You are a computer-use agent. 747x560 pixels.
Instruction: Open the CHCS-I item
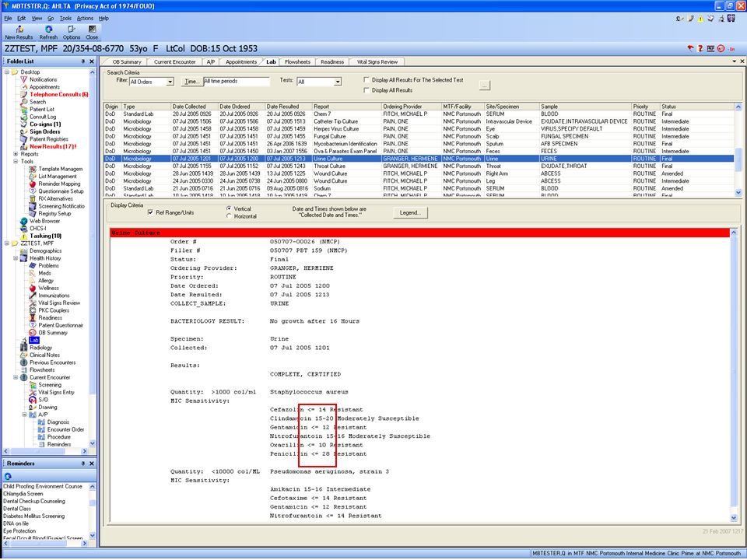point(37,229)
